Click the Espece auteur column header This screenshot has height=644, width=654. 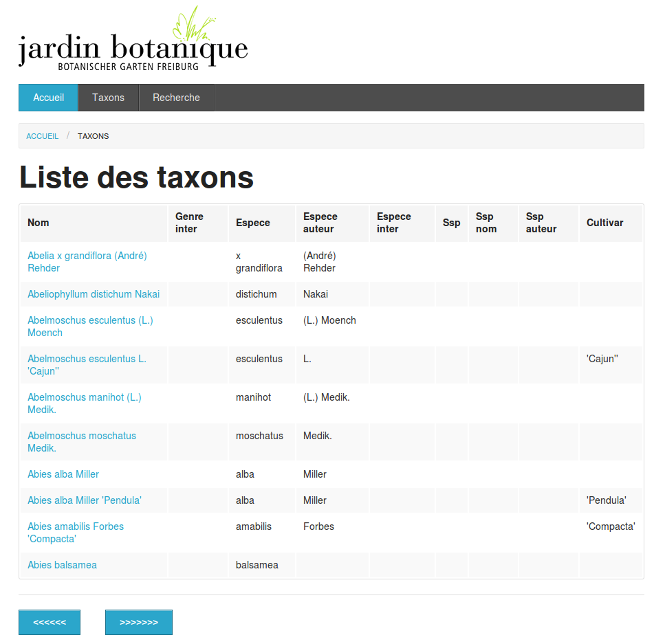tap(320, 223)
